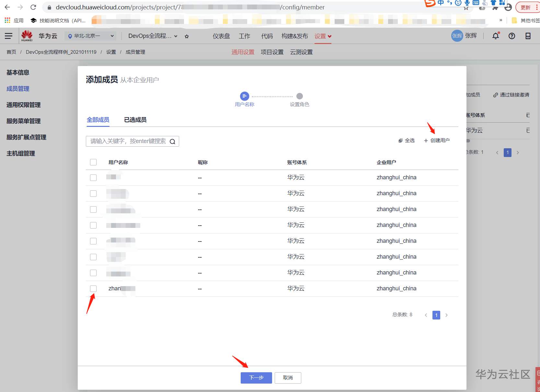Select page 1 on the background member page

coord(508,152)
